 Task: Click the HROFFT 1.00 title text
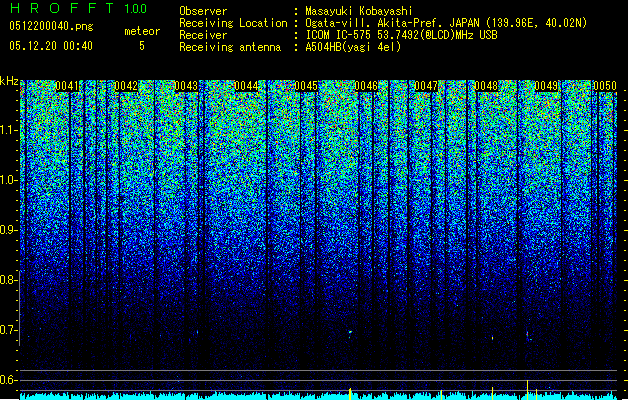pos(78,8)
